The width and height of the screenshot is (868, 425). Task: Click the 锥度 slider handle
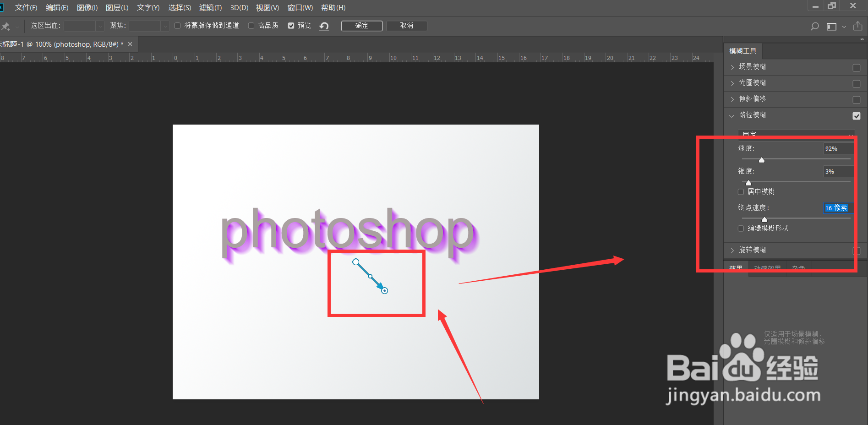tap(748, 183)
